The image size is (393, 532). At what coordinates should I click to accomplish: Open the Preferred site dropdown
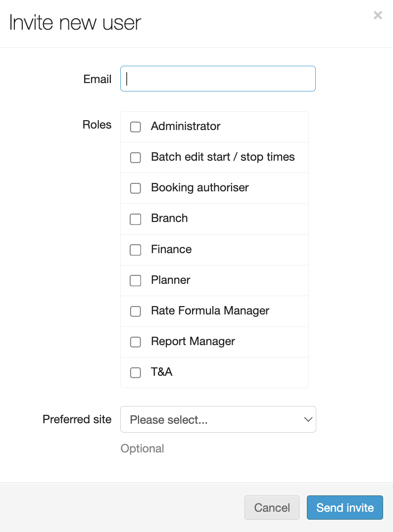(x=218, y=420)
